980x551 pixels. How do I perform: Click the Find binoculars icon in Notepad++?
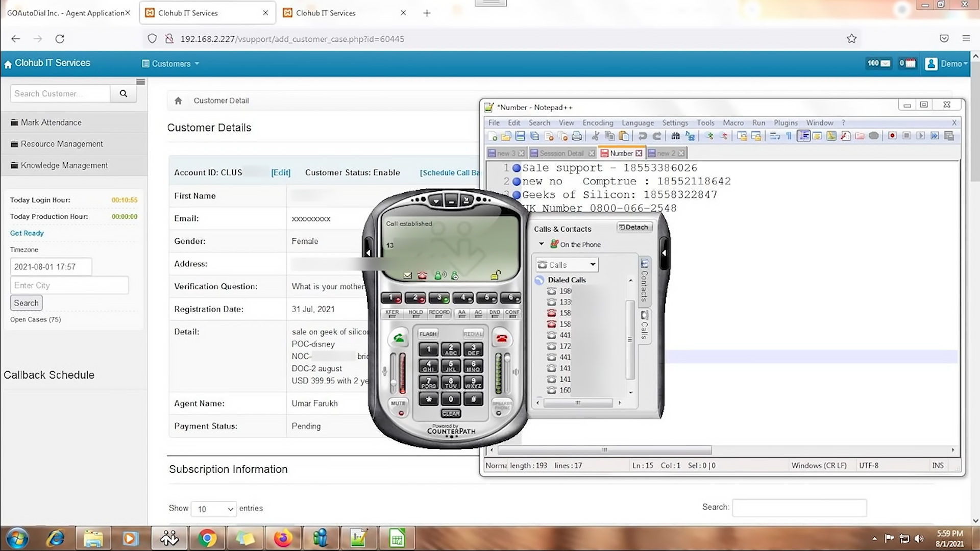point(675,136)
